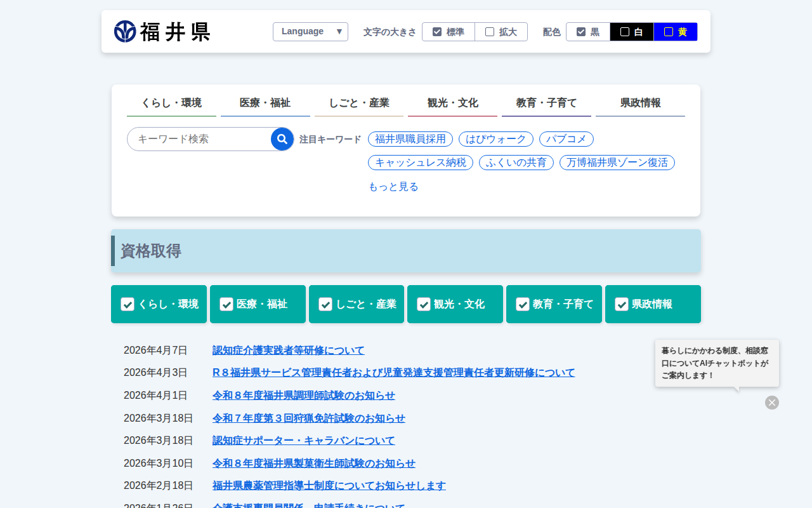Switch to yellow-on-blue 黄 color scheme
812x508 pixels.
676,32
